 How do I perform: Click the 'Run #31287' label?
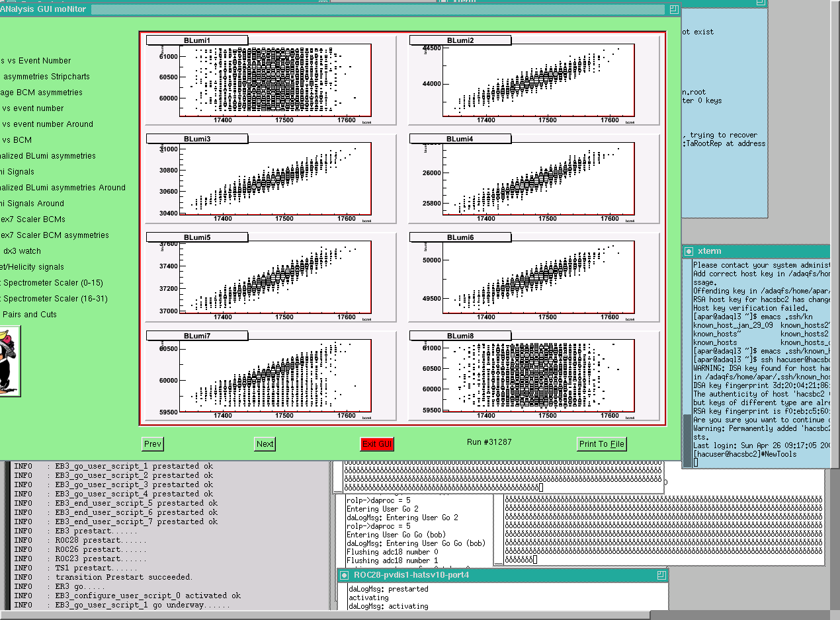[489, 442]
